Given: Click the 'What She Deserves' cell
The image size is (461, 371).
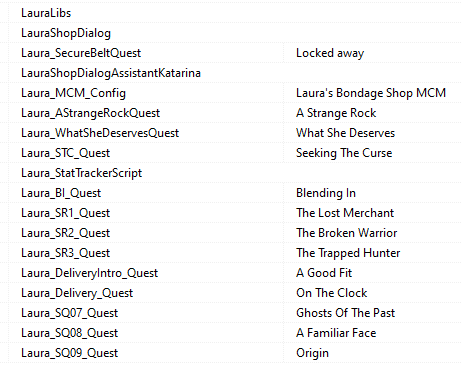Looking at the screenshot, I should (x=345, y=133).
